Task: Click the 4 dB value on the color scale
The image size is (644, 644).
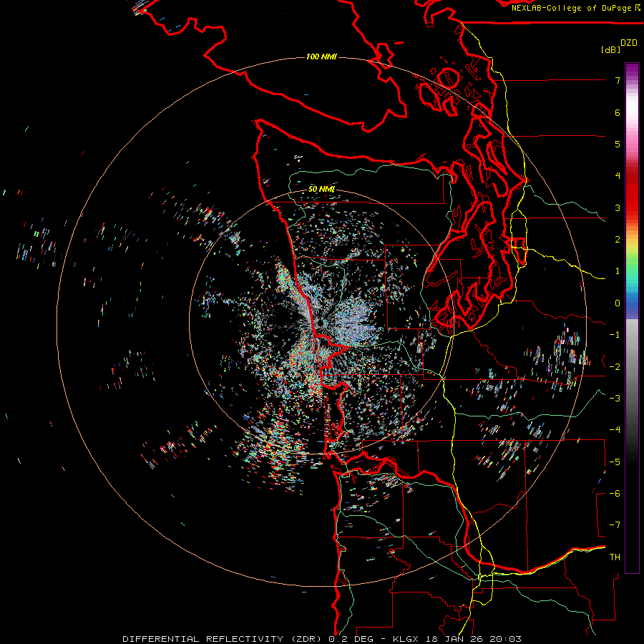Action: click(618, 176)
